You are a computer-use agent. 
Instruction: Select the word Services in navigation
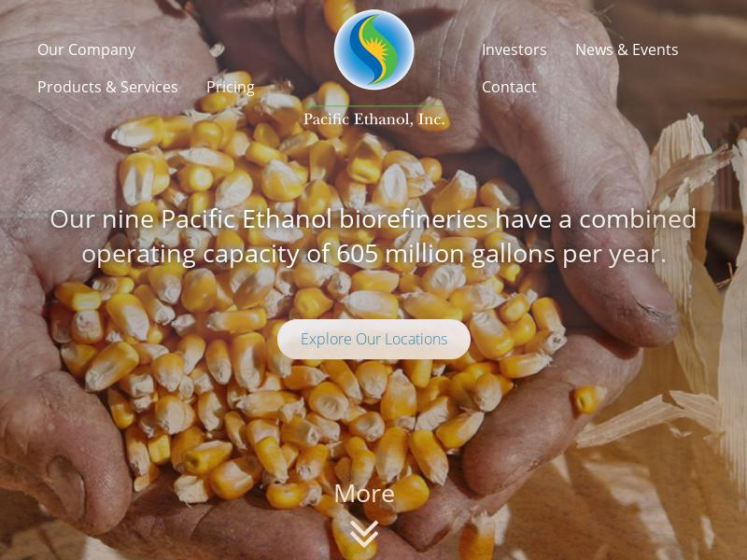(x=148, y=87)
